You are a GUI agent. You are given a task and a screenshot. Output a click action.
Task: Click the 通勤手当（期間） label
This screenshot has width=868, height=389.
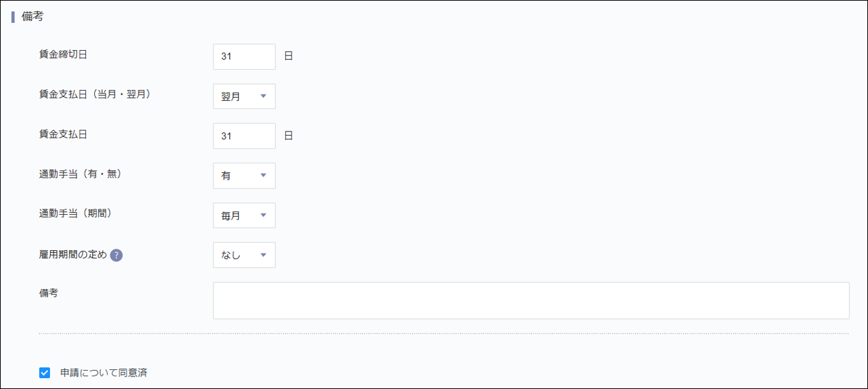(75, 213)
